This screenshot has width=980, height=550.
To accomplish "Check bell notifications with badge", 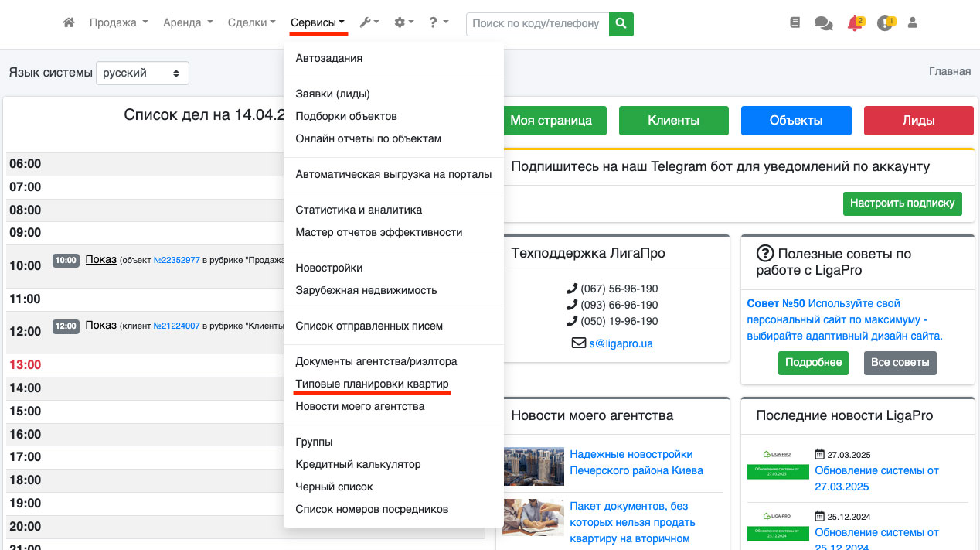I will (x=855, y=23).
